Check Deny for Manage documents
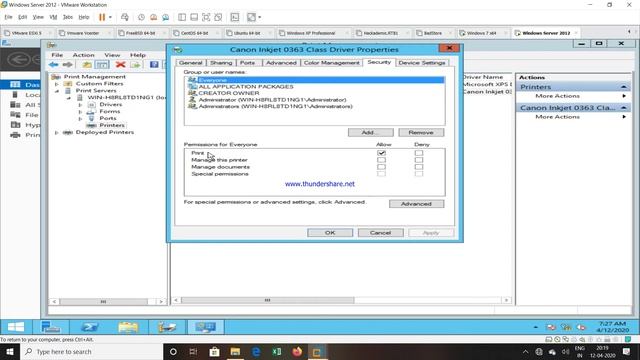Viewport: 640px width, 360px height. (x=419, y=167)
